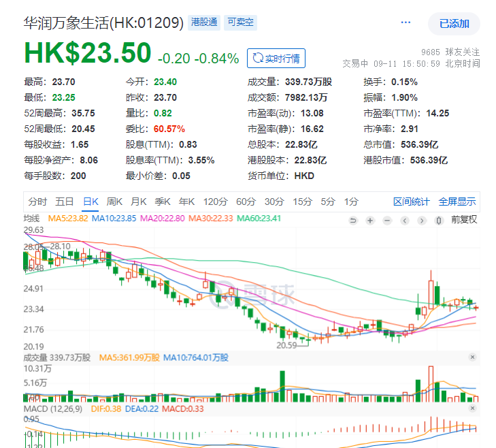
Task: Open the 全屏显示 fullscreen link
Action: 457,202
